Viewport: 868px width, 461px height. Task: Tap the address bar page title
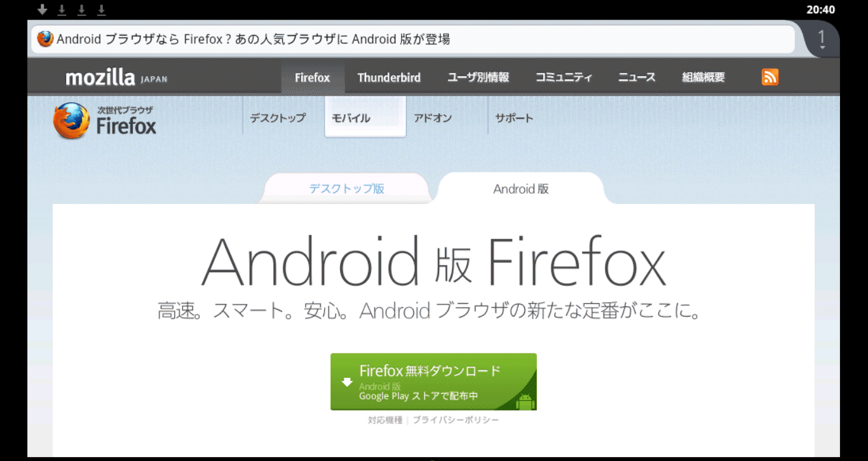click(x=254, y=39)
